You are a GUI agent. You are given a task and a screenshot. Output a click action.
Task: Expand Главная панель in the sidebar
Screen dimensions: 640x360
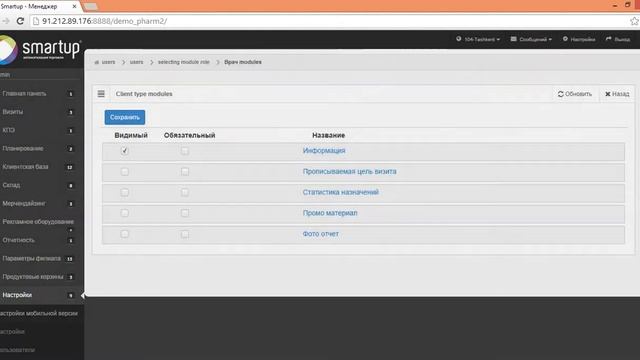pyautogui.click(x=39, y=93)
